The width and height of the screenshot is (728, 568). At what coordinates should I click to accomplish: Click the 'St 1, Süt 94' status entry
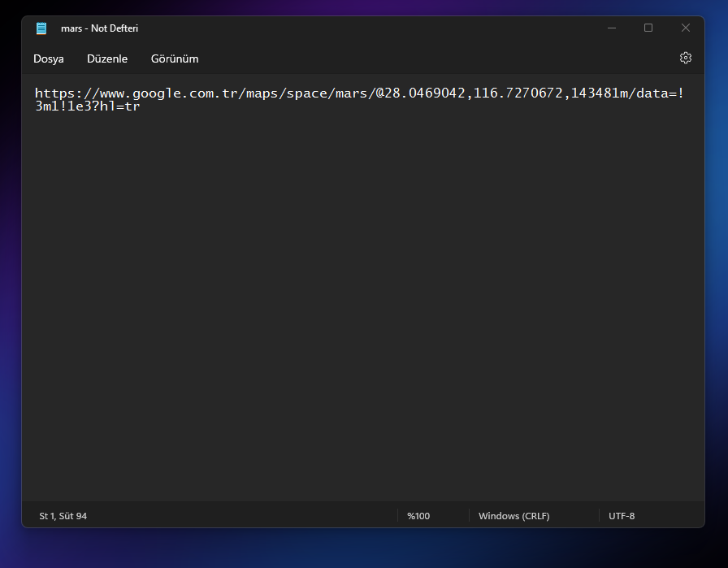63,516
